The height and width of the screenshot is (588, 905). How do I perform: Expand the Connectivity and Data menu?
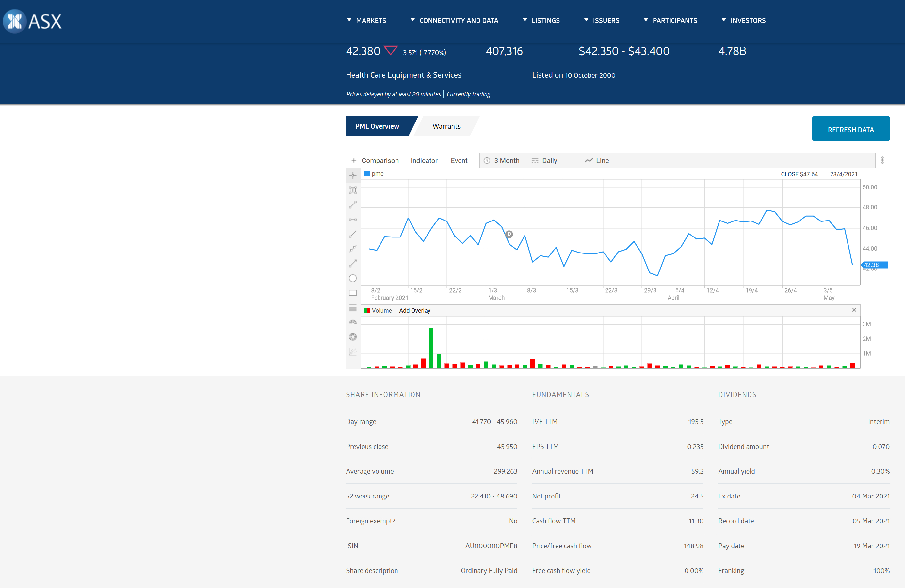point(454,21)
